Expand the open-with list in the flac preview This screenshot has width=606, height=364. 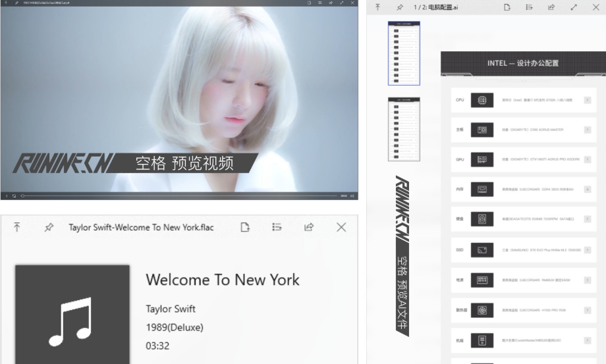tap(277, 227)
